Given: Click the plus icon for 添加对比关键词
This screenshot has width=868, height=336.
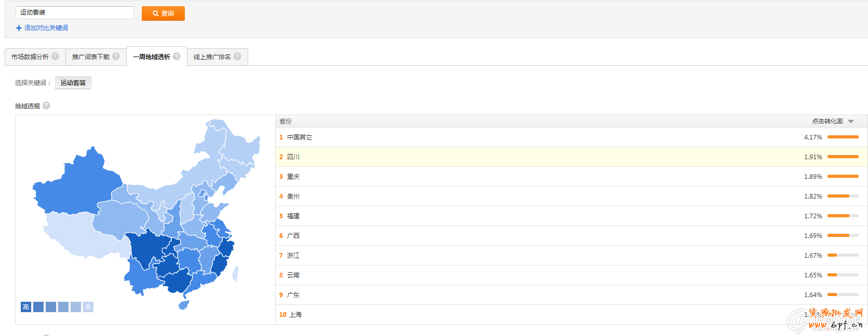Looking at the screenshot, I should (19, 28).
